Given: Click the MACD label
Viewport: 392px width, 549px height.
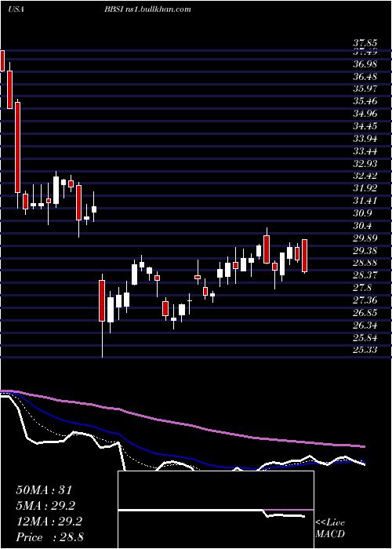Looking at the screenshot, I should pyautogui.click(x=330, y=534).
